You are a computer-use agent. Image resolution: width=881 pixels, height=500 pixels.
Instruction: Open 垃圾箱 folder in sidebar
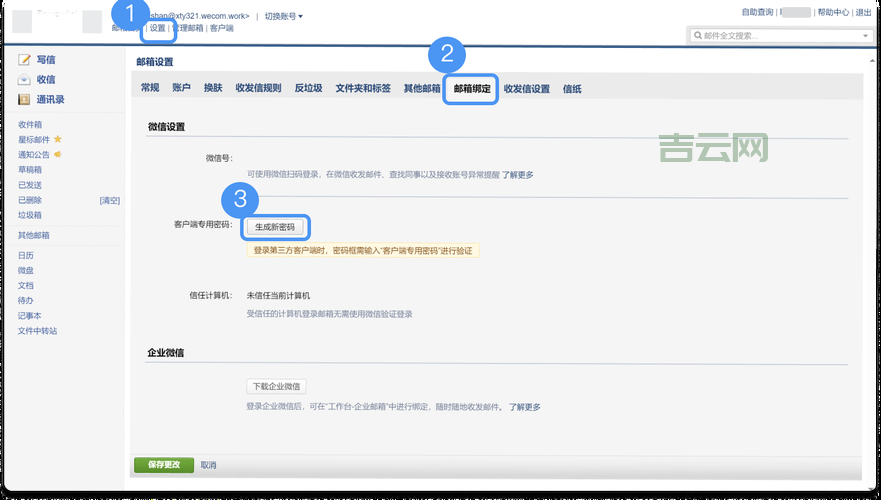click(x=30, y=215)
